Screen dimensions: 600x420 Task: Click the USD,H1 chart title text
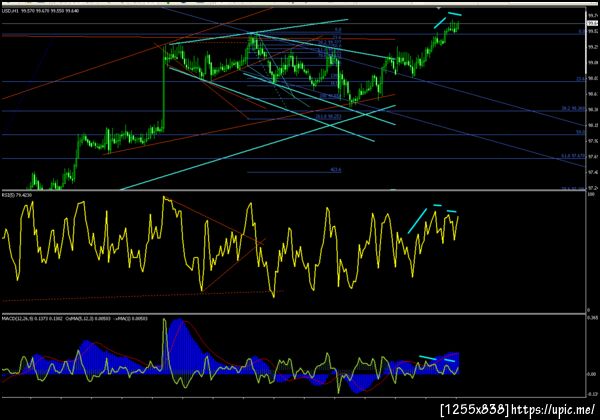[40, 11]
